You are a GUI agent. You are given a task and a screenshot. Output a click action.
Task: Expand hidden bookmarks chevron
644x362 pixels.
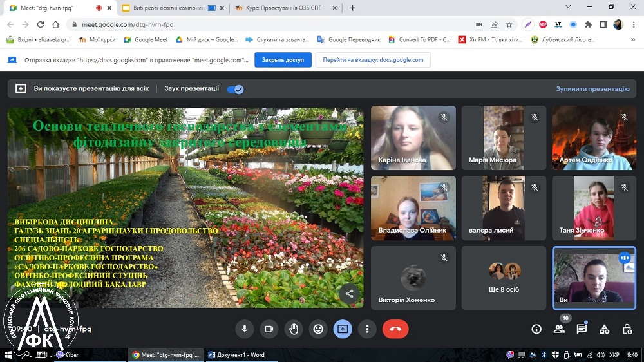point(633,39)
